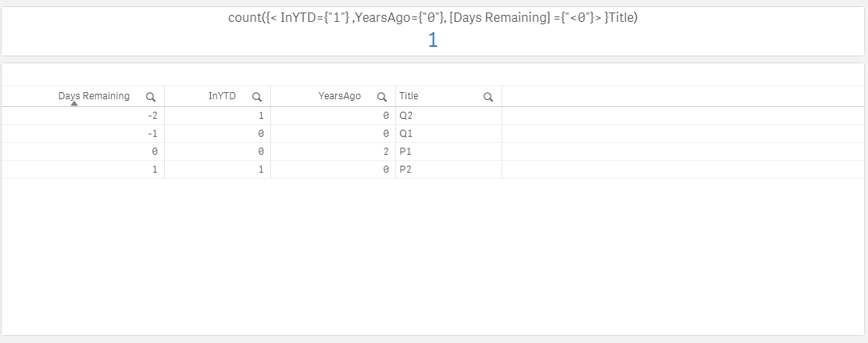Select the Q1 title cell
Viewport: 868px width, 343px height.
pyautogui.click(x=406, y=134)
